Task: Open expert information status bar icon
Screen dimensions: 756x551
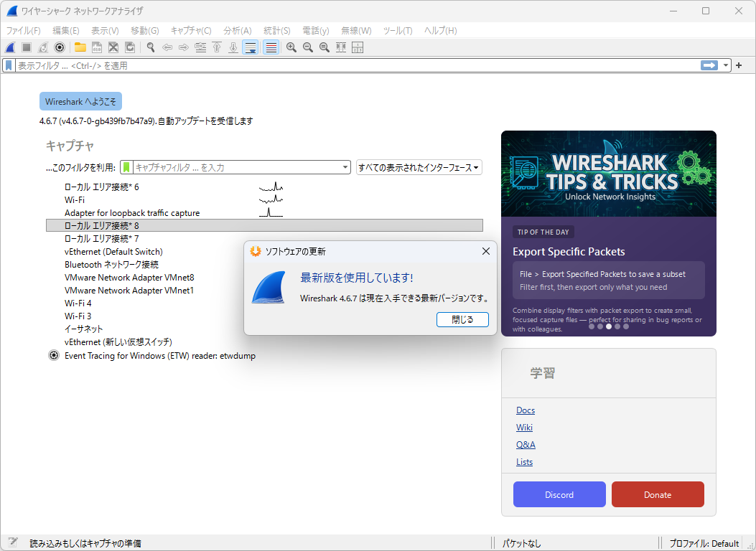Action: coord(12,543)
